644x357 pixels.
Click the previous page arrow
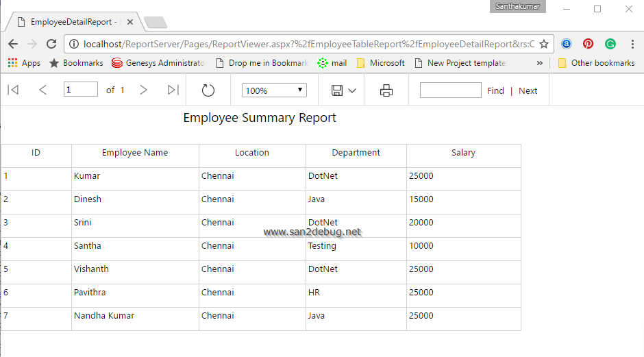click(42, 90)
